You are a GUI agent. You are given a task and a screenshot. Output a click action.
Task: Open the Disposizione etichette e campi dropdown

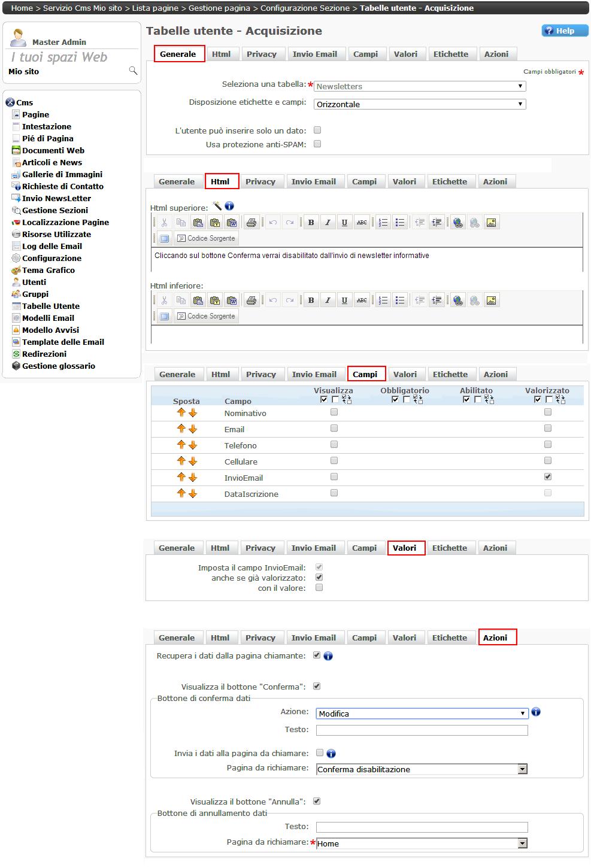pyautogui.click(x=419, y=104)
